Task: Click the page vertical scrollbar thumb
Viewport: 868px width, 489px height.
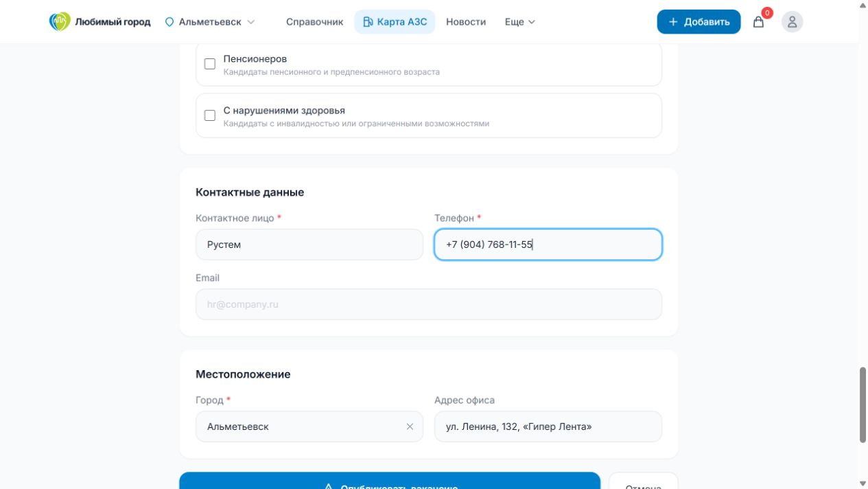Action: coord(863,405)
